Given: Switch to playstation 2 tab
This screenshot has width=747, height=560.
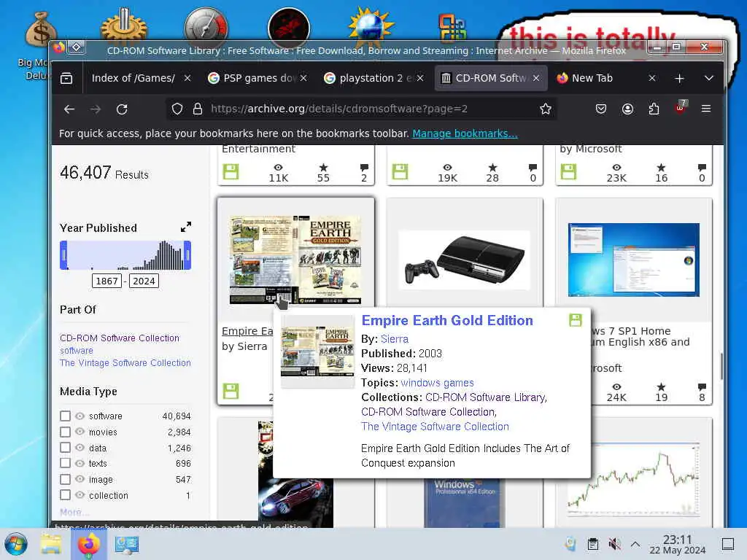Looking at the screenshot, I should click(x=374, y=78).
